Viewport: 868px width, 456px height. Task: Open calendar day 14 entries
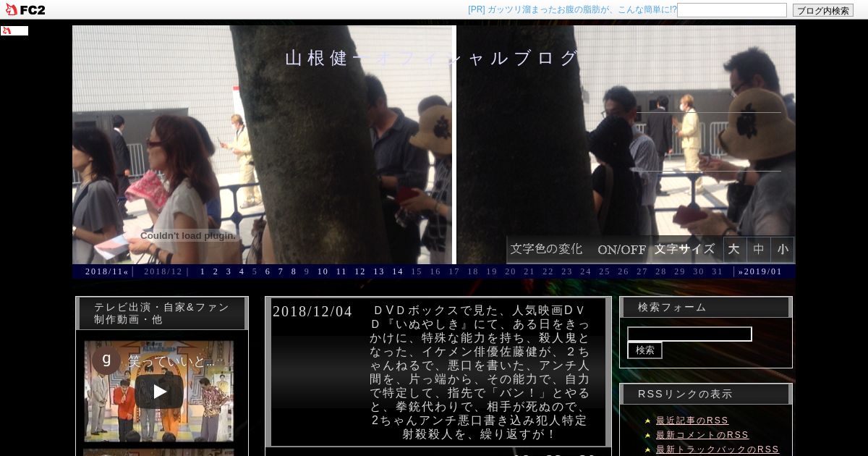click(398, 271)
